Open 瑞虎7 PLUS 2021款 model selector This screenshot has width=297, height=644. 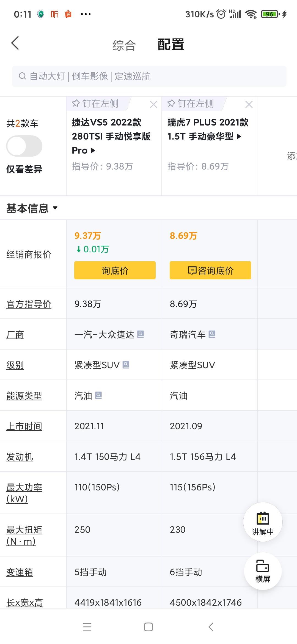click(208, 129)
